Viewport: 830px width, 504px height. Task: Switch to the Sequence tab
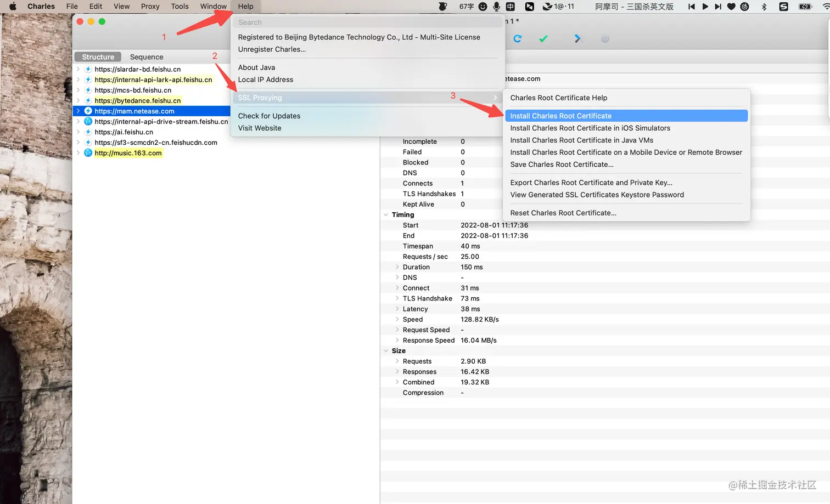147,57
